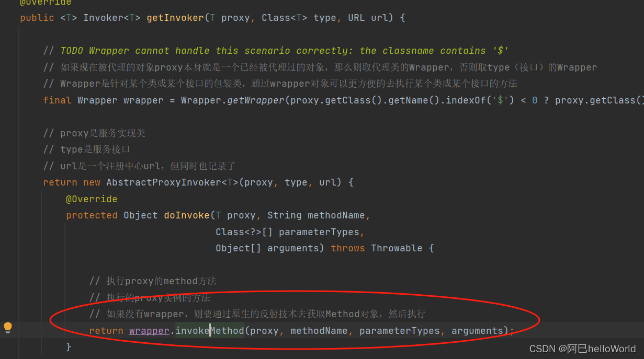Screen dimensions: 644x359
Task: Select the public keyword at the top
Action: click(36, 17)
